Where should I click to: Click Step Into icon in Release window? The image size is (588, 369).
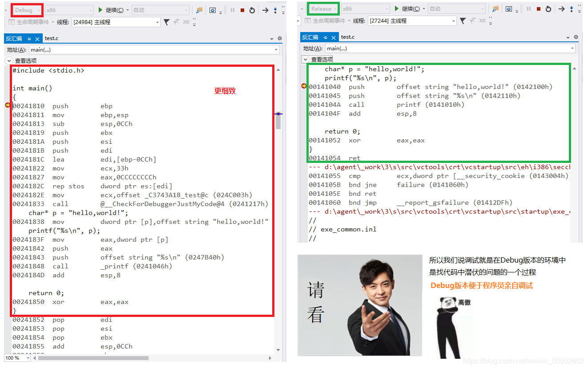(572, 9)
